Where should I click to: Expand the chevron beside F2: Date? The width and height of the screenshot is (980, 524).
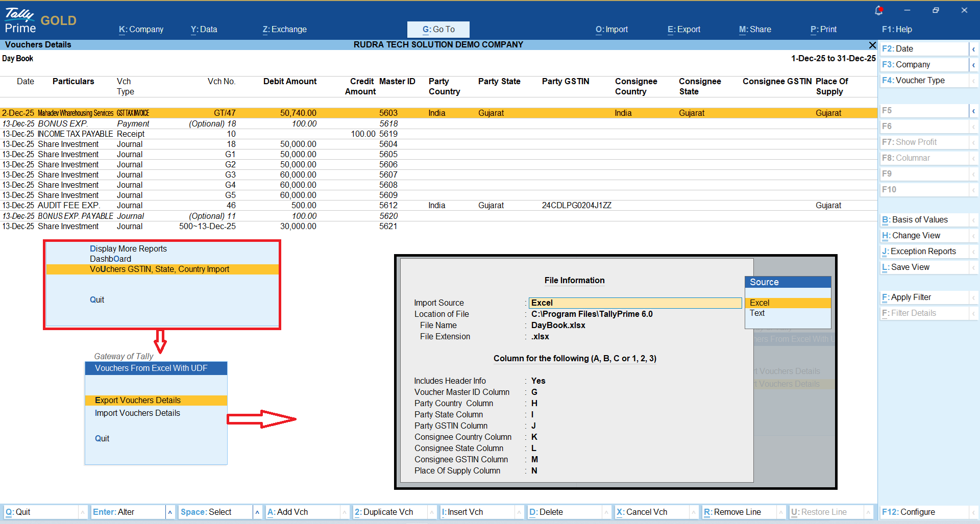coord(973,49)
